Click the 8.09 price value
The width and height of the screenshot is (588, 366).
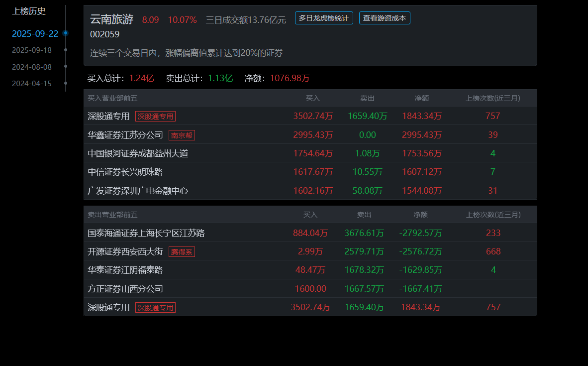[x=150, y=20]
